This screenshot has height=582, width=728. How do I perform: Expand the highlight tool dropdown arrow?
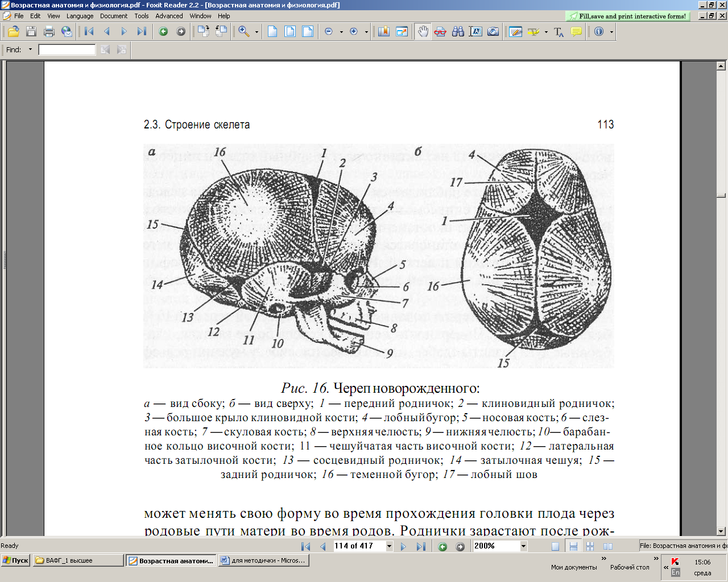[546, 32]
